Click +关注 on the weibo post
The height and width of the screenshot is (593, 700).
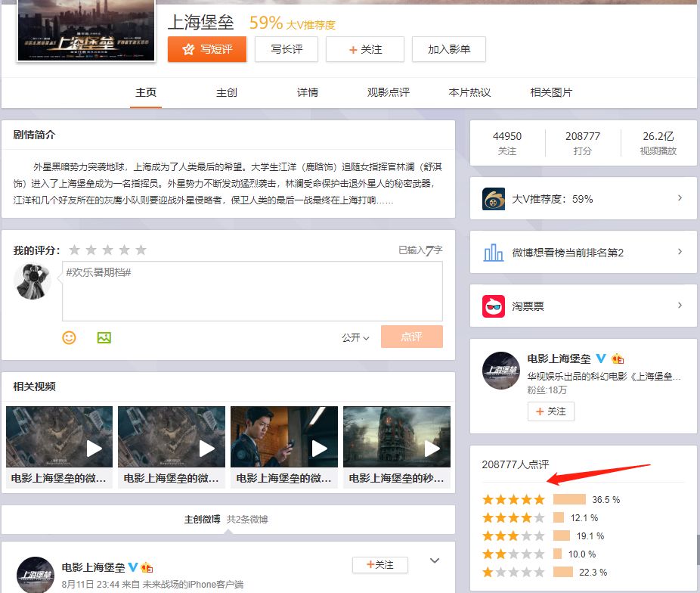(380, 565)
